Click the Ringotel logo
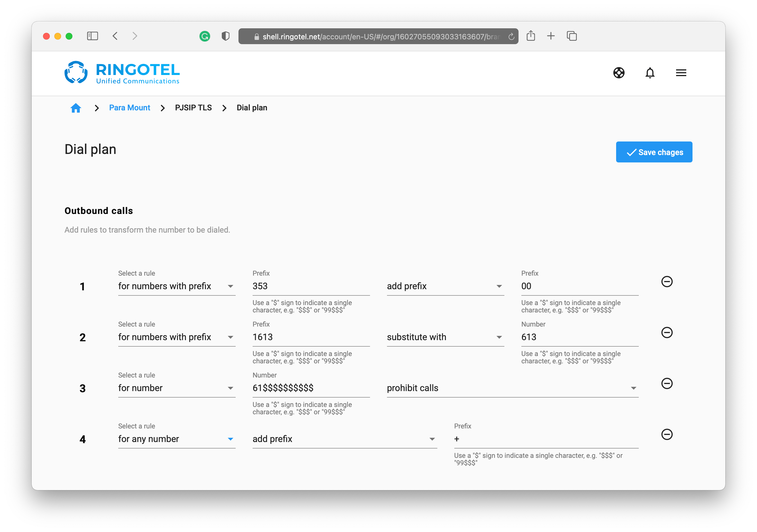Viewport: 757px width, 532px height. point(122,72)
